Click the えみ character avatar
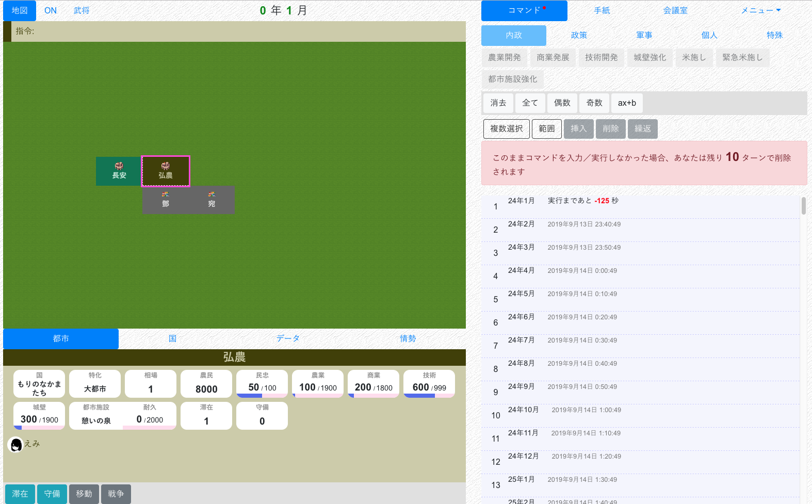 pyautogui.click(x=15, y=445)
